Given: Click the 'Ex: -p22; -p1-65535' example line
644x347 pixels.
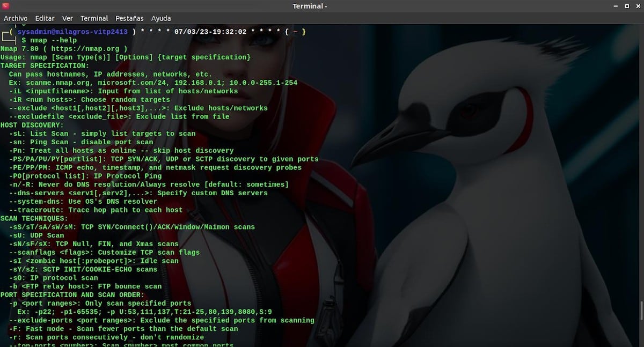Looking at the screenshot, I should (x=144, y=312).
